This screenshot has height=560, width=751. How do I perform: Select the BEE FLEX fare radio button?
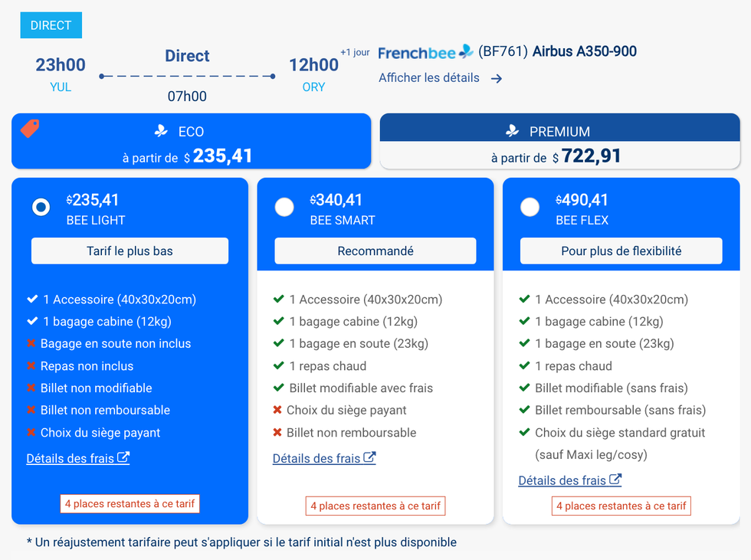pos(530,207)
